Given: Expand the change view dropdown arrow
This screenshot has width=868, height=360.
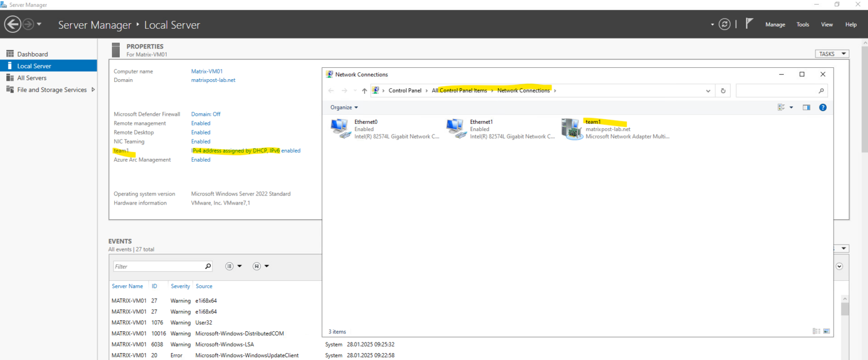Looking at the screenshot, I should coord(791,107).
